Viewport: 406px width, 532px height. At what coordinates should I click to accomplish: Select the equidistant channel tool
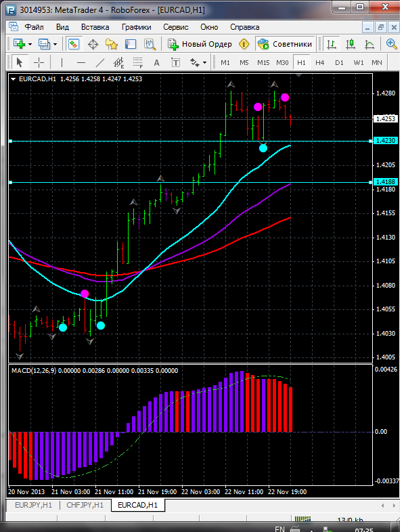coord(118,62)
